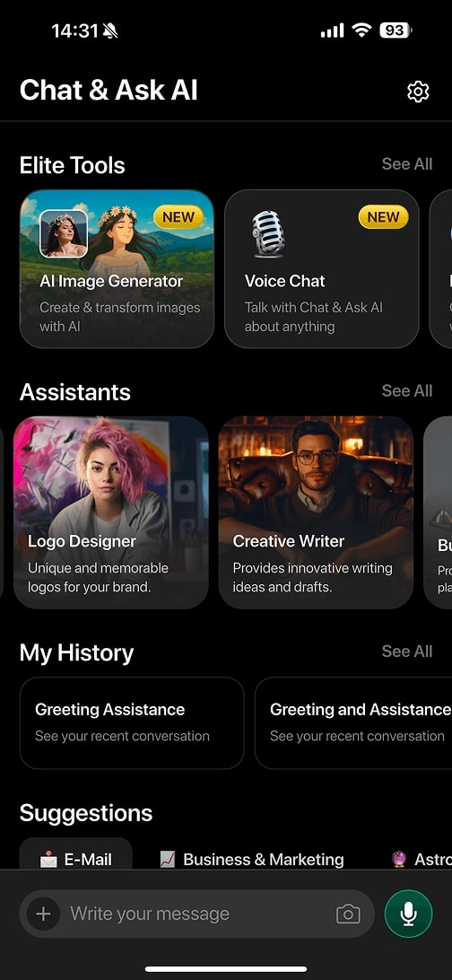
Task: Check the Wi-Fi status icon
Action: (x=361, y=30)
